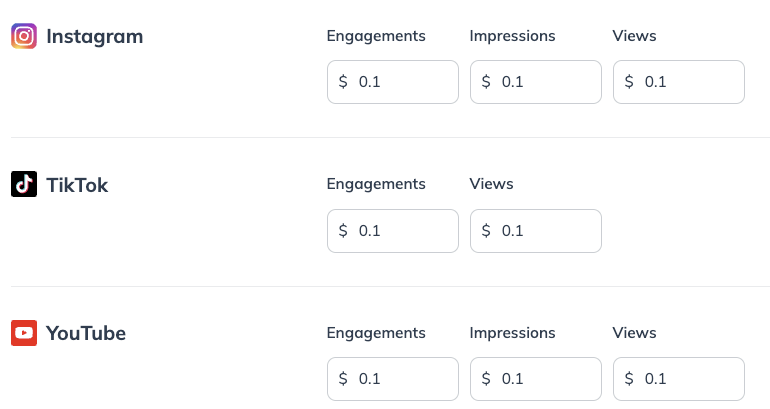The image size is (770, 409).
Task: Focus the TikTok Engagements price field
Action: pyautogui.click(x=393, y=231)
